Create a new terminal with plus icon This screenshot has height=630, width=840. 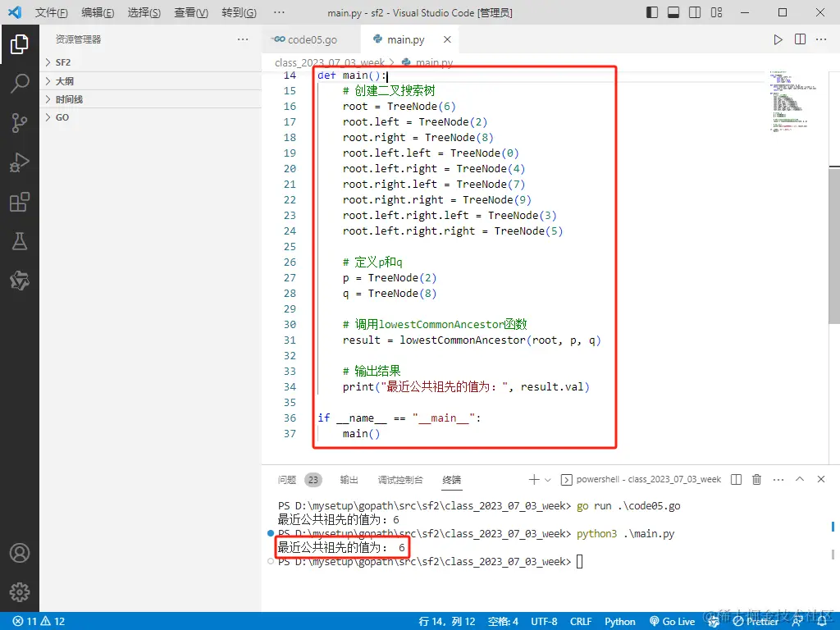coord(533,479)
